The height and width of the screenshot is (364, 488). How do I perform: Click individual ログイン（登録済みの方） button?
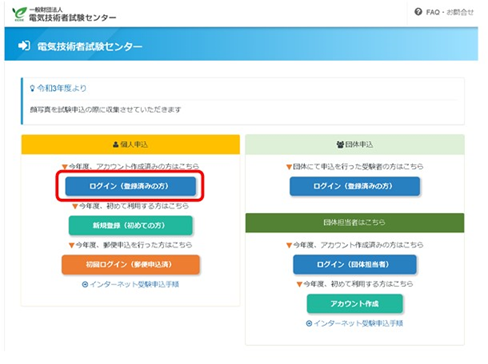[130, 186]
